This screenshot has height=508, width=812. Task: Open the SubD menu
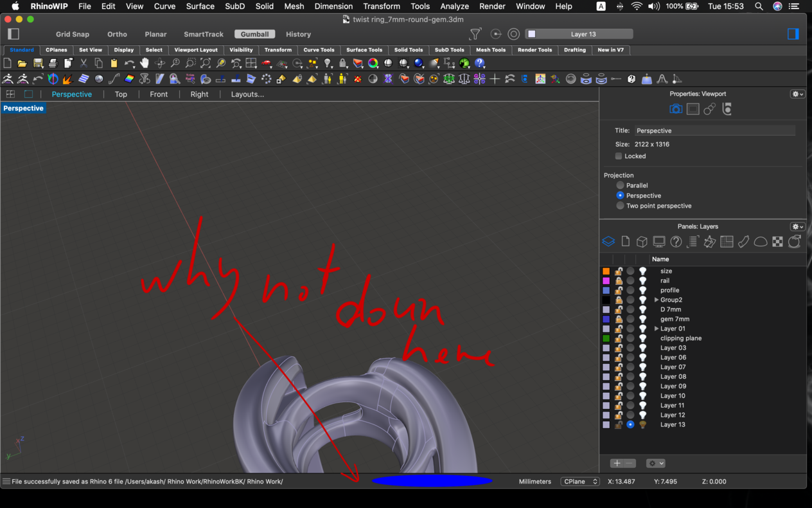234,6
